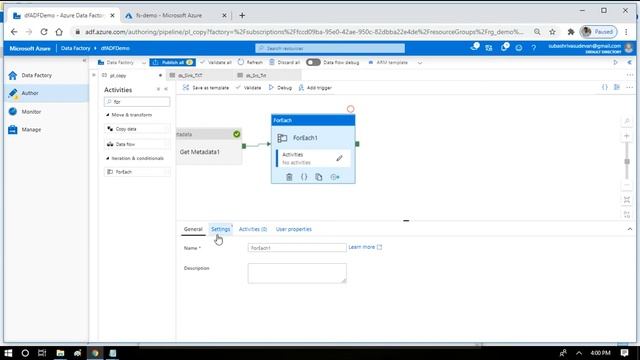This screenshot has height=360, width=640.
Task: Open help question mark in header
Action: tap(533, 48)
